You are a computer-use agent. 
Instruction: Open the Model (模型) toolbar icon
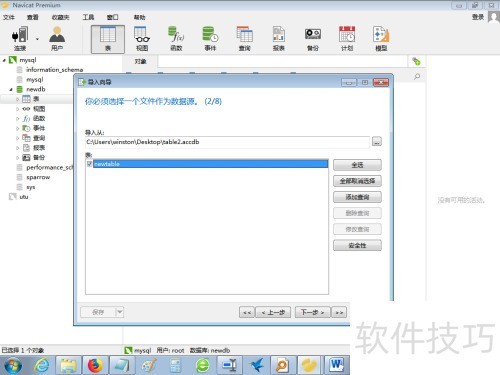381,38
